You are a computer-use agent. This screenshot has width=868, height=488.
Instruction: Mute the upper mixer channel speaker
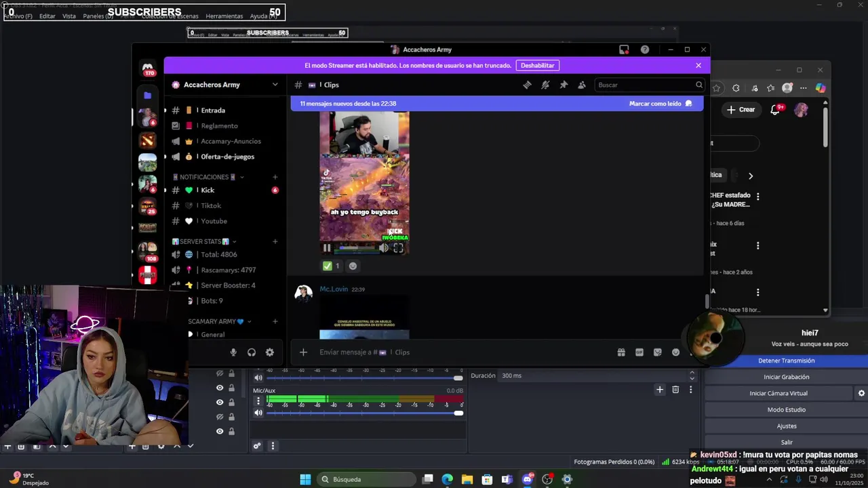[x=258, y=378]
